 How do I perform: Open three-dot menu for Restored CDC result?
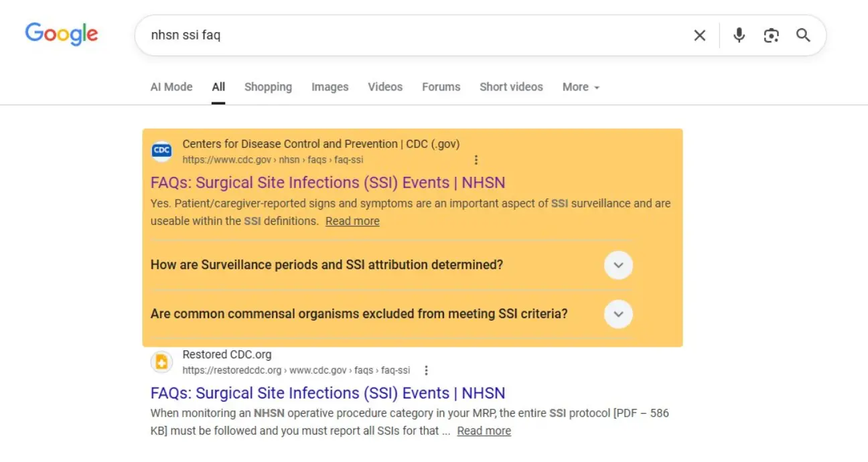(x=426, y=370)
